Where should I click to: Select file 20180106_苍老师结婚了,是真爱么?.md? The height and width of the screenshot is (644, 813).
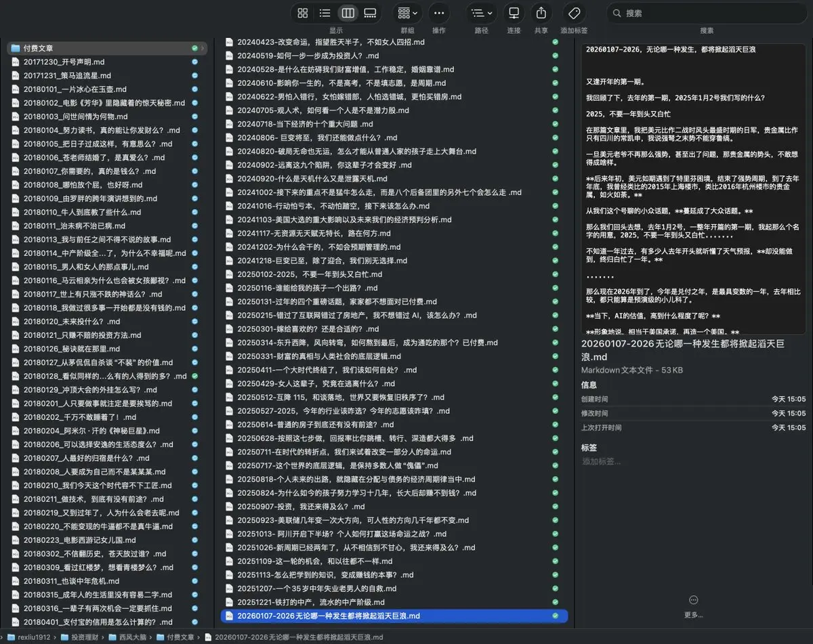point(107,157)
